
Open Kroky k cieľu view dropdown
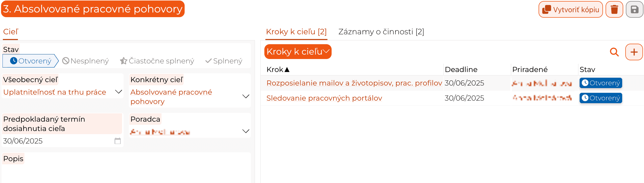(x=298, y=51)
